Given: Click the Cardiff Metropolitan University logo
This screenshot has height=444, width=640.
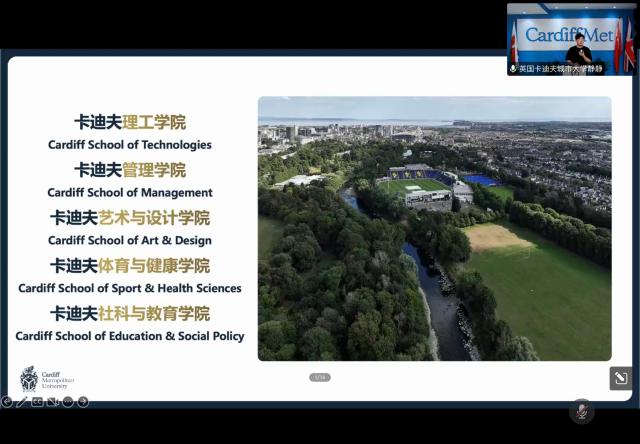Looking at the screenshot, I should [47, 379].
